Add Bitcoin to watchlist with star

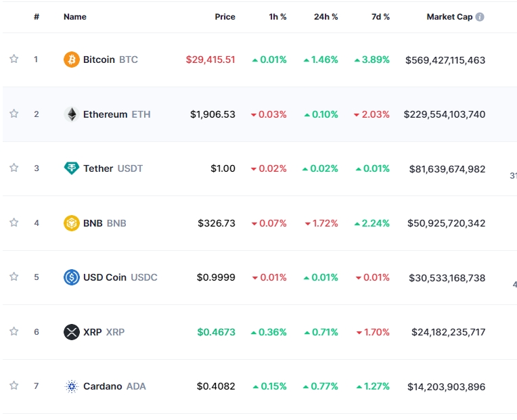[14, 59]
